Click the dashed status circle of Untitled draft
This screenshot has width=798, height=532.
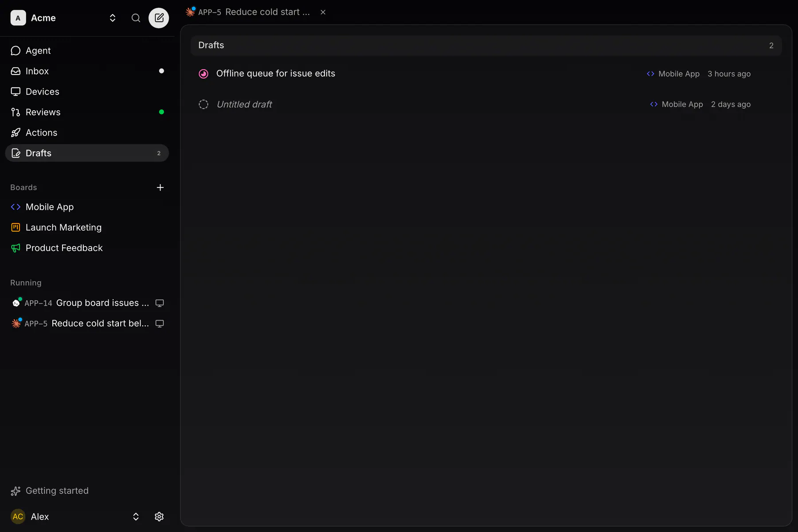tap(203, 104)
